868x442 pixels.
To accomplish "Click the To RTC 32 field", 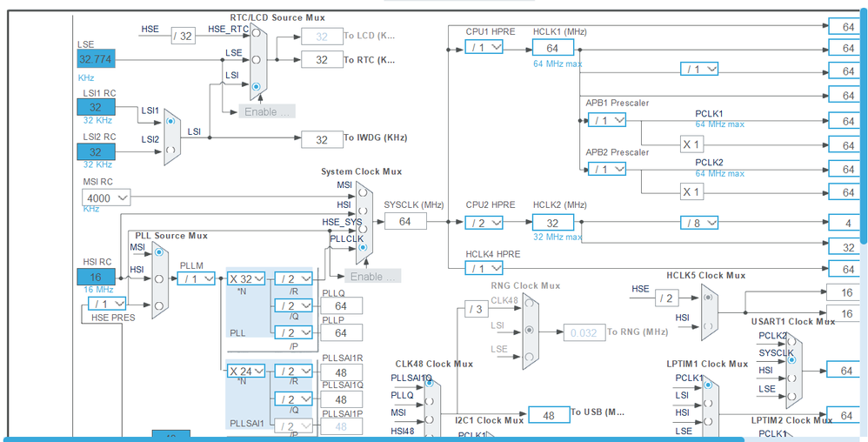I will 322,60.
